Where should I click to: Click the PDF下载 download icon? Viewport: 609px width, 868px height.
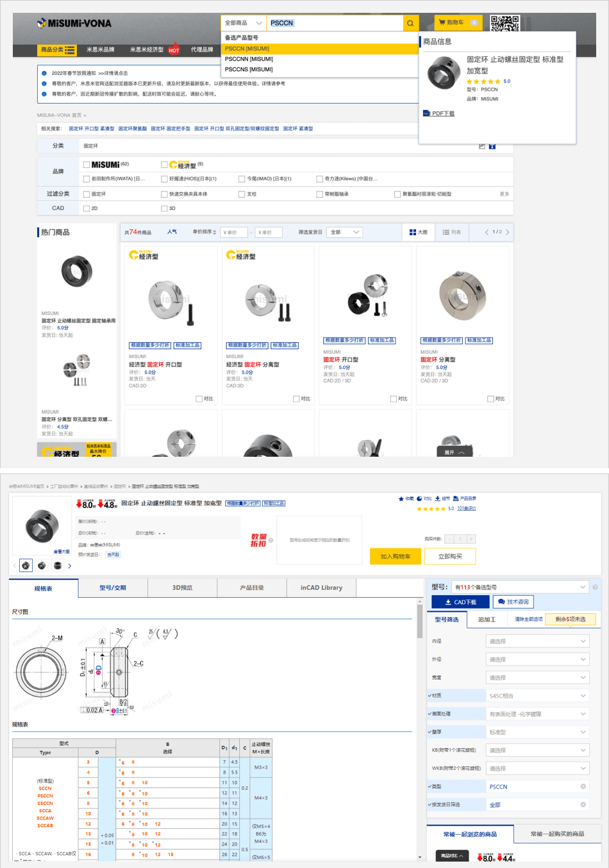[x=426, y=113]
